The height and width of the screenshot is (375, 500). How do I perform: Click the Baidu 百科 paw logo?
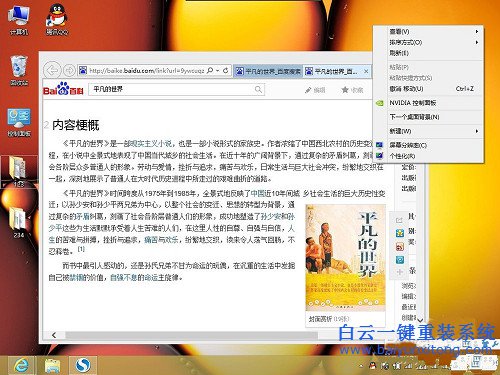63,89
